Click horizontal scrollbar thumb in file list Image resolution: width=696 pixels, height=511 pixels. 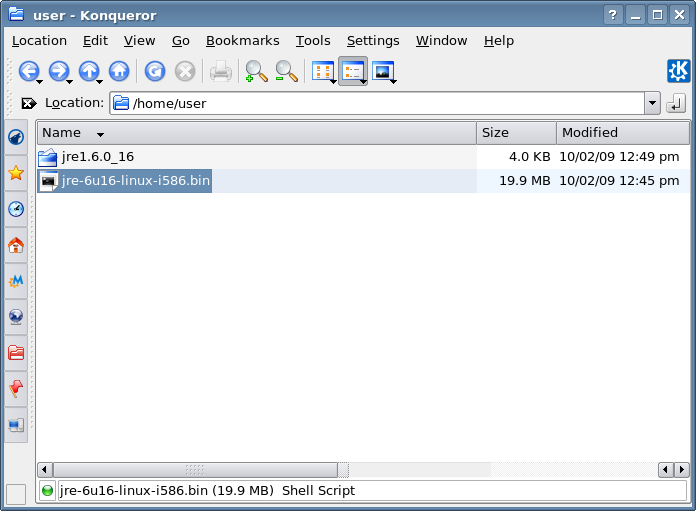point(195,470)
